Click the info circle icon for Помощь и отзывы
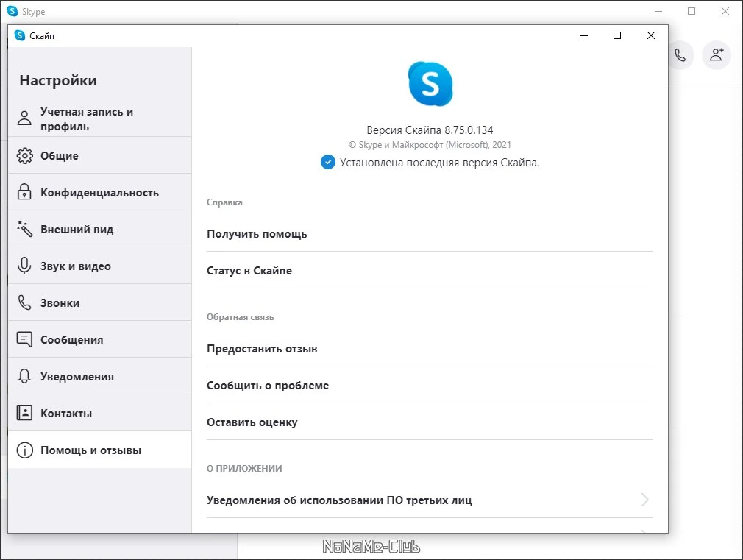The width and height of the screenshot is (743, 560). click(x=24, y=450)
